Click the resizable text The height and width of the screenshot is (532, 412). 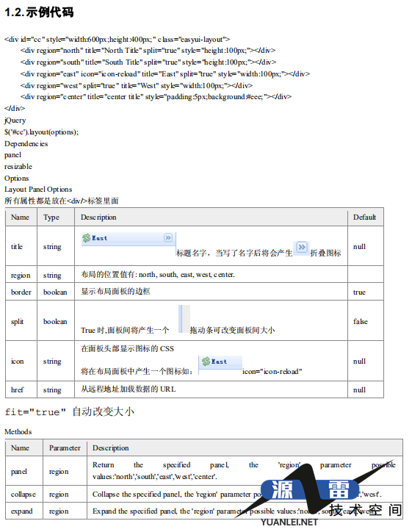pos(18,167)
